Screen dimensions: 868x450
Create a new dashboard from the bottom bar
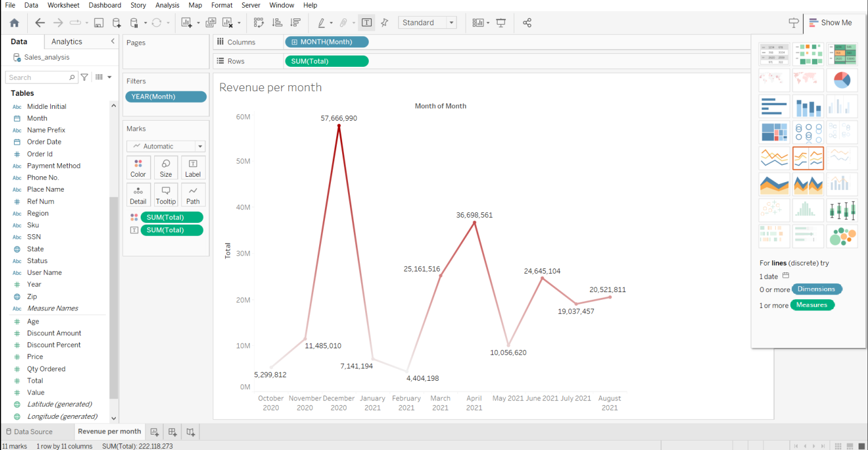[x=172, y=432]
